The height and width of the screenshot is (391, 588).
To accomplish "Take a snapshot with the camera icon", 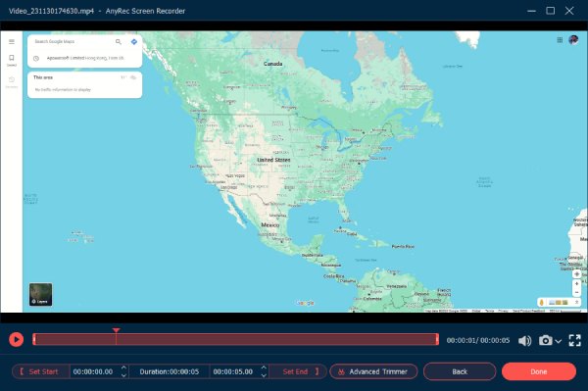I will pos(545,340).
